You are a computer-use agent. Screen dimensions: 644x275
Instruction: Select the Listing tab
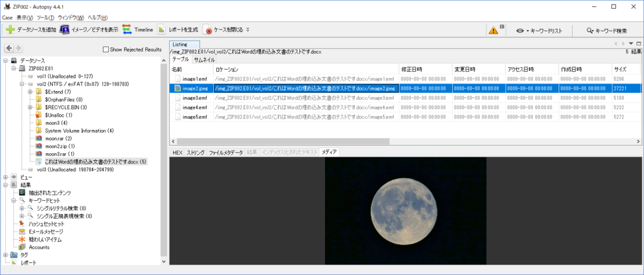pyautogui.click(x=184, y=44)
